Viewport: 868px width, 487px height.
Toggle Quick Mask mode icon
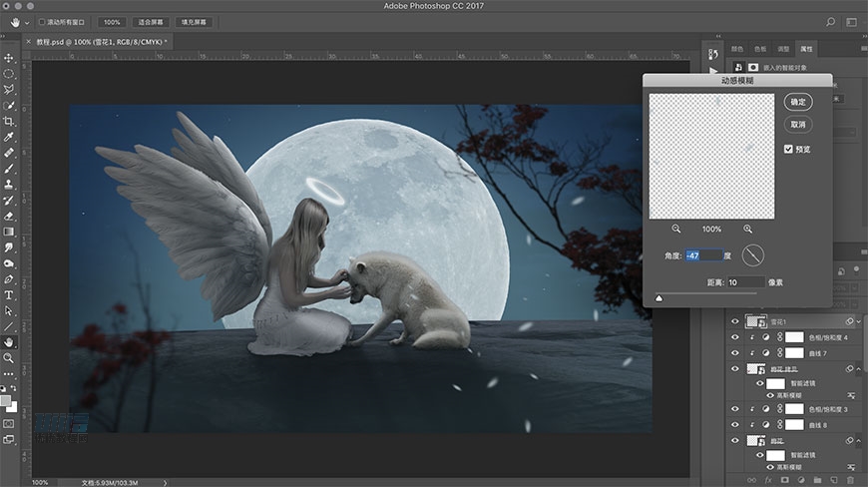pos(9,424)
